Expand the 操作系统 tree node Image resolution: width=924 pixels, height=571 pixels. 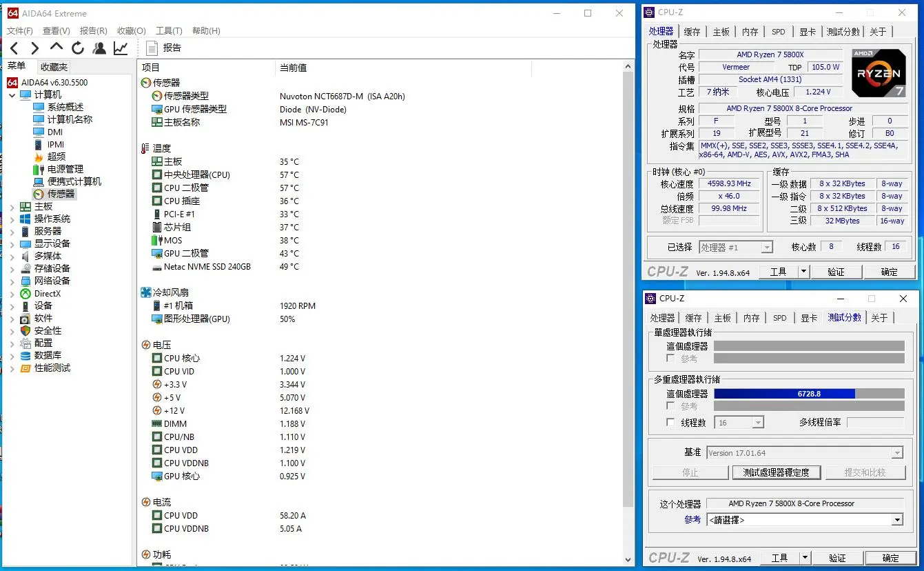(x=12, y=219)
